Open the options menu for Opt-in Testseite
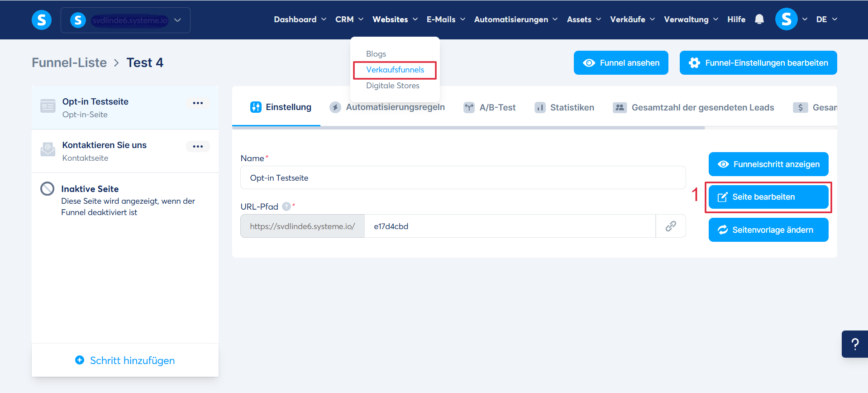The width and height of the screenshot is (868, 393). tap(198, 103)
